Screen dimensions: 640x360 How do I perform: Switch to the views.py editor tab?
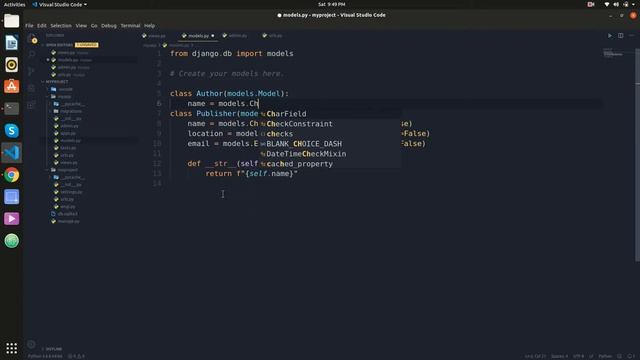point(157,36)
